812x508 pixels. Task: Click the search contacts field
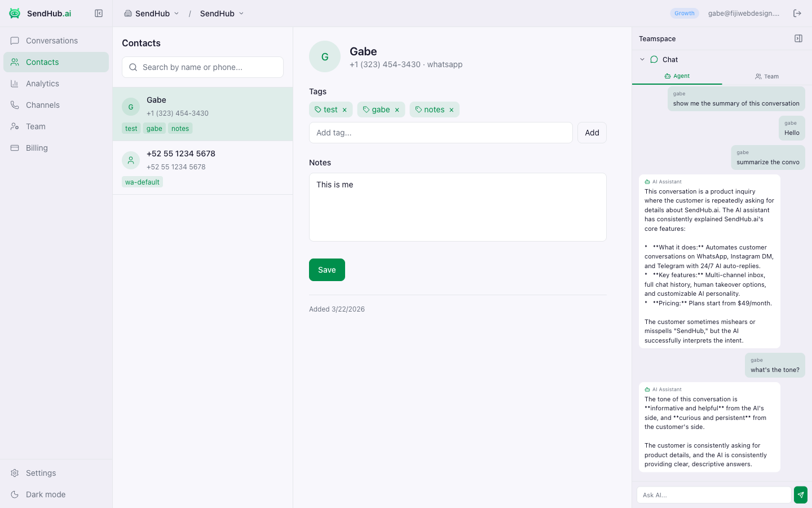pos(202,67)
